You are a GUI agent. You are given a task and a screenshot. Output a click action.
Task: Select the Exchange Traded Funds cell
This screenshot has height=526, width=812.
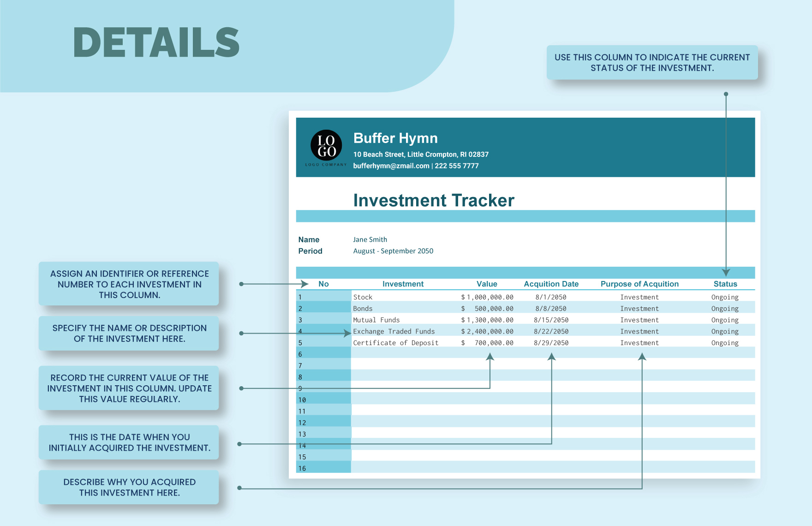pos(394,331)
